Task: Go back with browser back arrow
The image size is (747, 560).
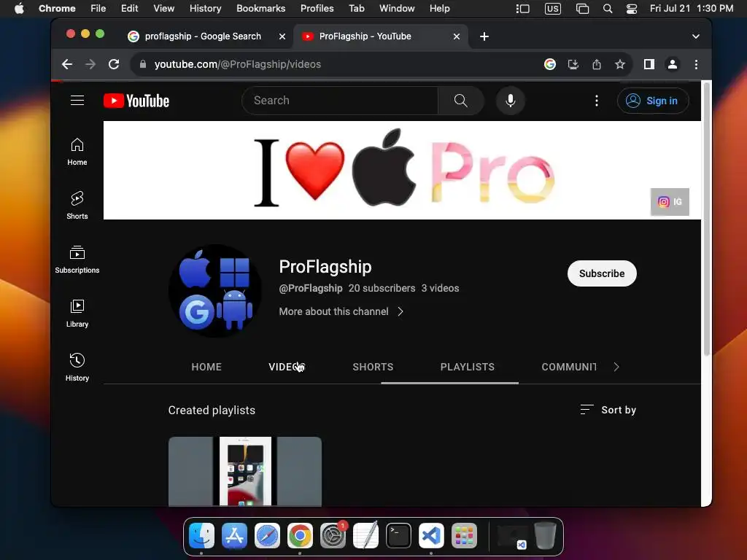Action: coord(67,64)
